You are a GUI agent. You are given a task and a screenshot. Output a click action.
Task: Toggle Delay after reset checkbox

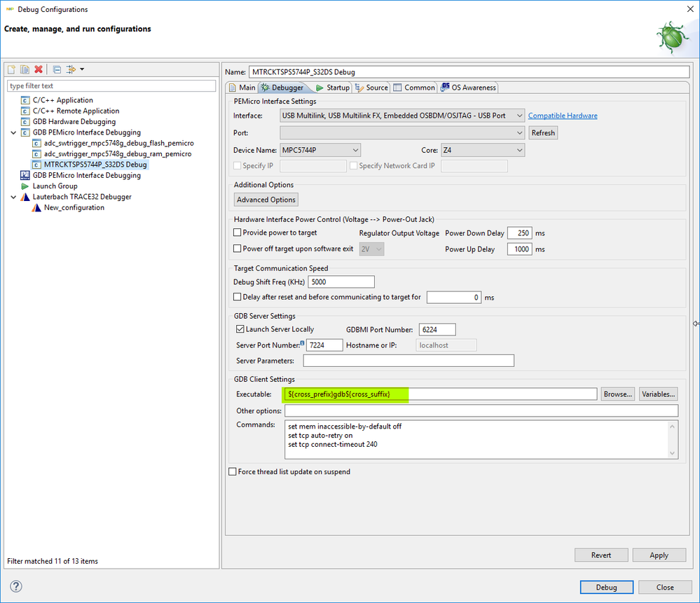pyautogui.click(x=238, y=297)
